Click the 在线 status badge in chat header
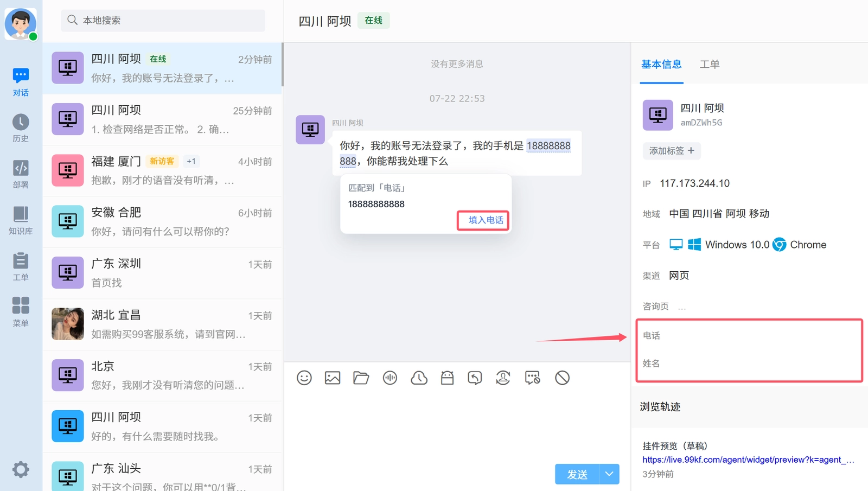Viewport: 868px width, 491px height. [x=373, y=21]
